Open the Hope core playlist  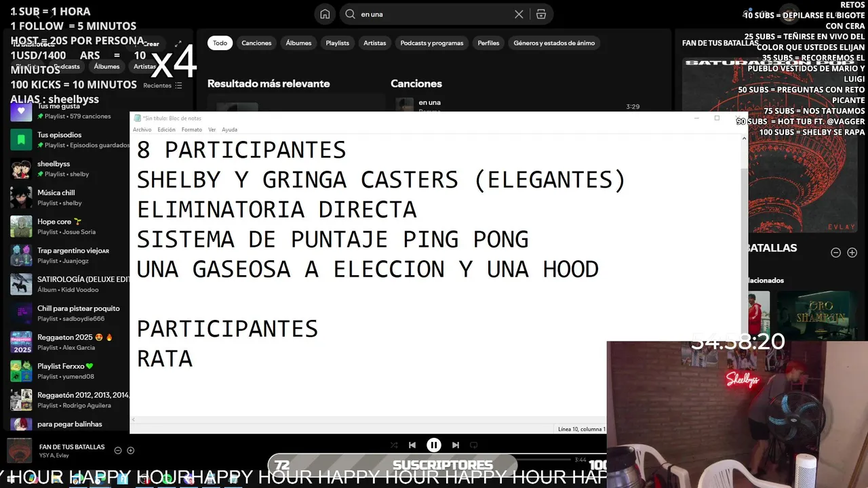click(x=69, y=226)
